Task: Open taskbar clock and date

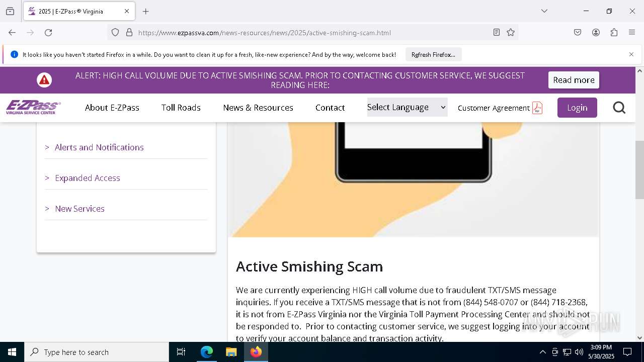Action: (601, 352)
